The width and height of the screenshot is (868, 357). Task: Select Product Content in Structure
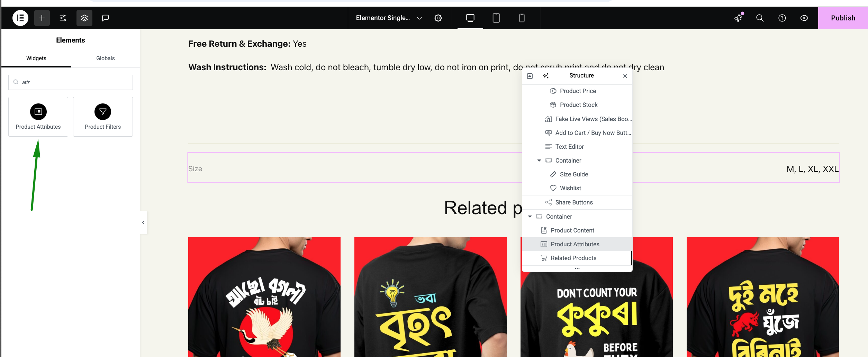(x=577, y=230)
